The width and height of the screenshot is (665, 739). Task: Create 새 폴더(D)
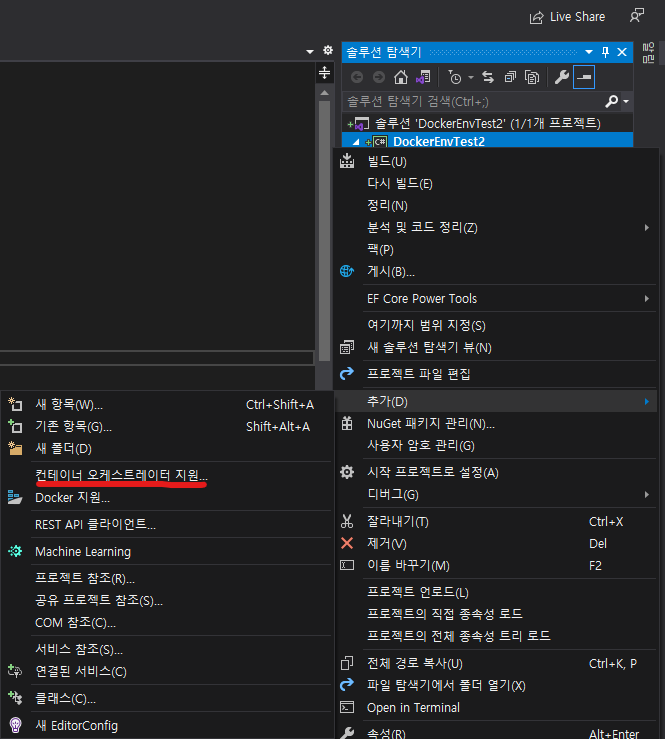pyautogui.click(x=166, y=448)
